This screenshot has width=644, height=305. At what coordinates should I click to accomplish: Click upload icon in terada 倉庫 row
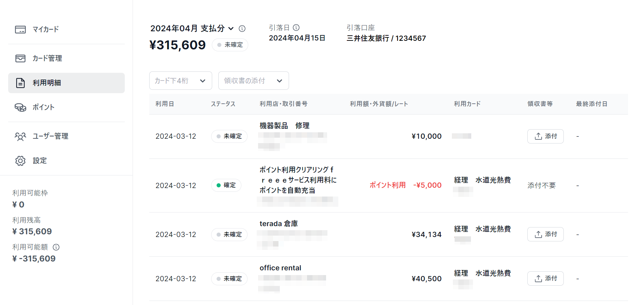tap(538, 234)
